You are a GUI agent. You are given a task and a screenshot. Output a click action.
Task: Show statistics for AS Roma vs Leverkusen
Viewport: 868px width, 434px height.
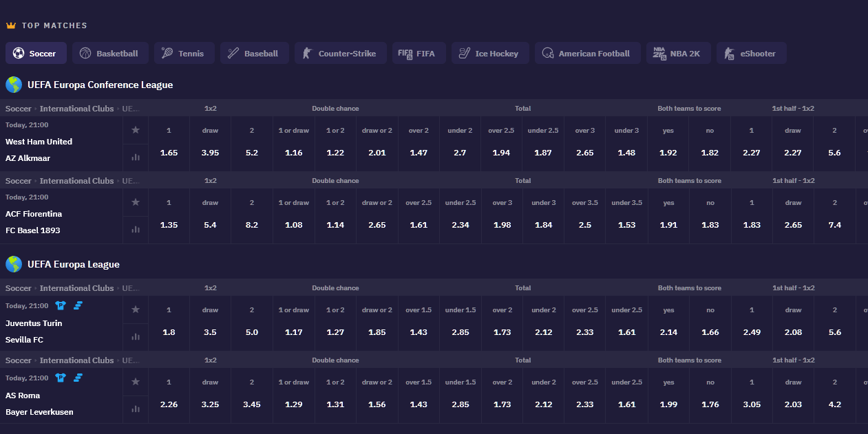[136, 409]
